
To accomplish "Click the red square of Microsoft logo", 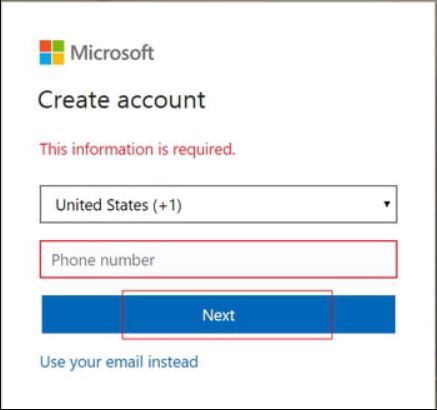I will point(45,46).
